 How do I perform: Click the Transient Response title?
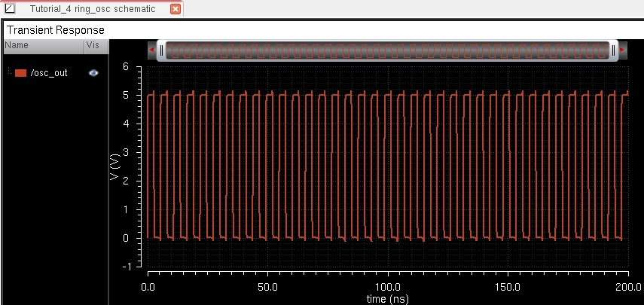click(56, 30)
